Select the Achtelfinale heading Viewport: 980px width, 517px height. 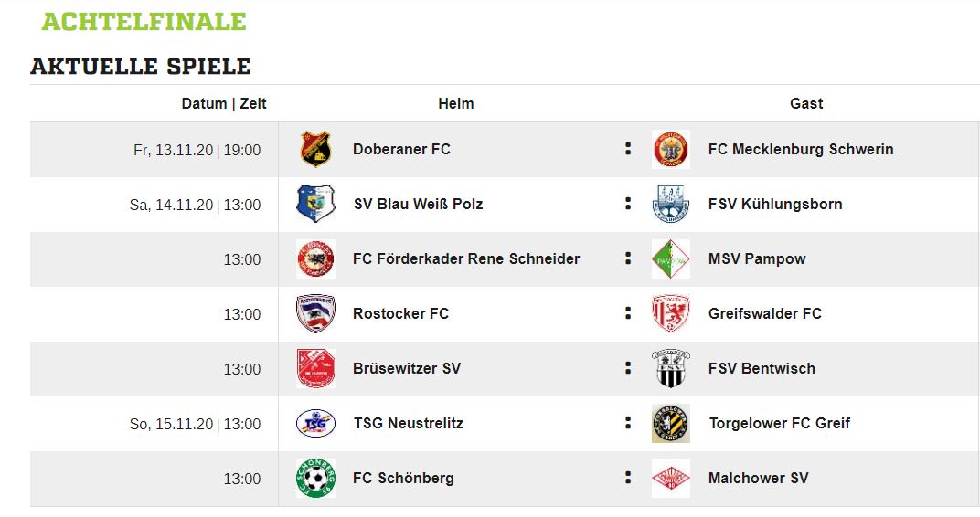click(x=144, y=22)
